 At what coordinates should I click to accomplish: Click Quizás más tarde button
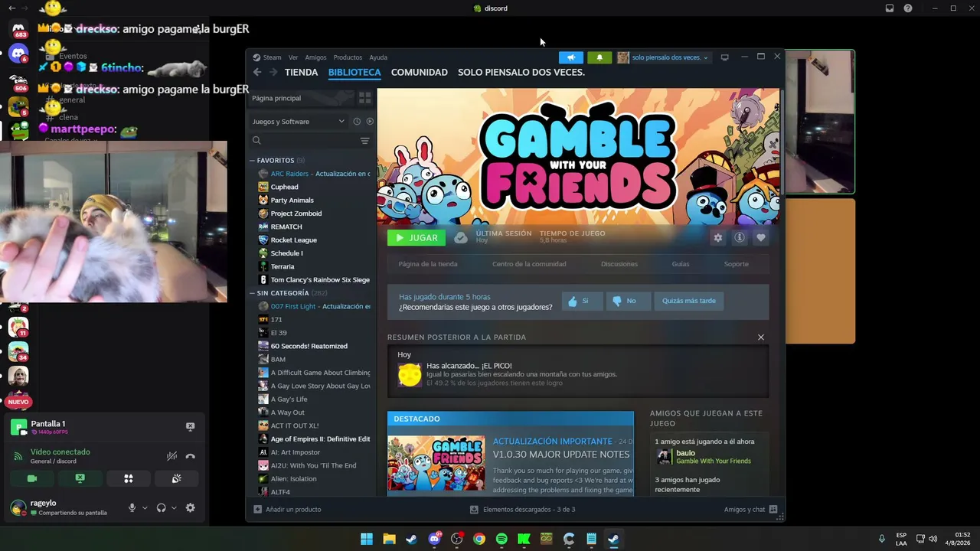coord(689,301)
